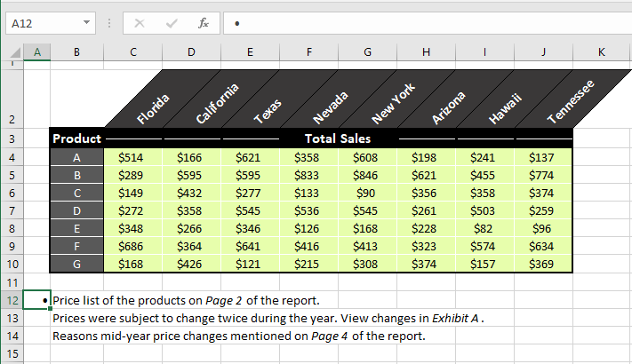Image resolution: width=632 pixels, height=364 pixels.
Task: Open the Insert Function fx button
Action: [x=204, y=23]
